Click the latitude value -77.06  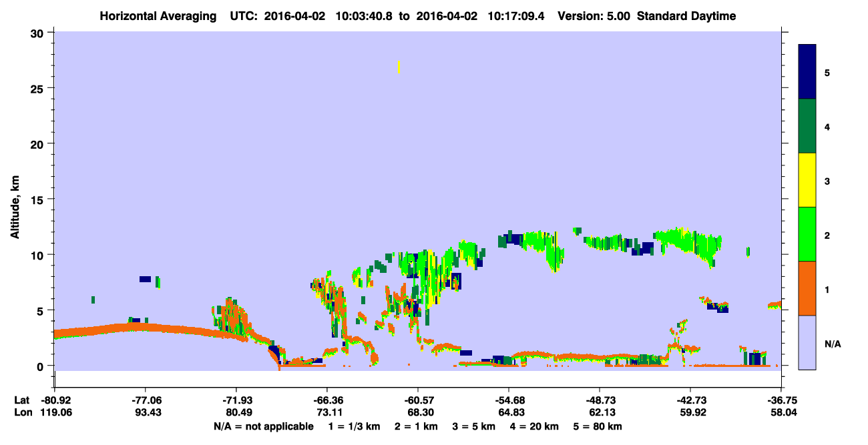146,400
